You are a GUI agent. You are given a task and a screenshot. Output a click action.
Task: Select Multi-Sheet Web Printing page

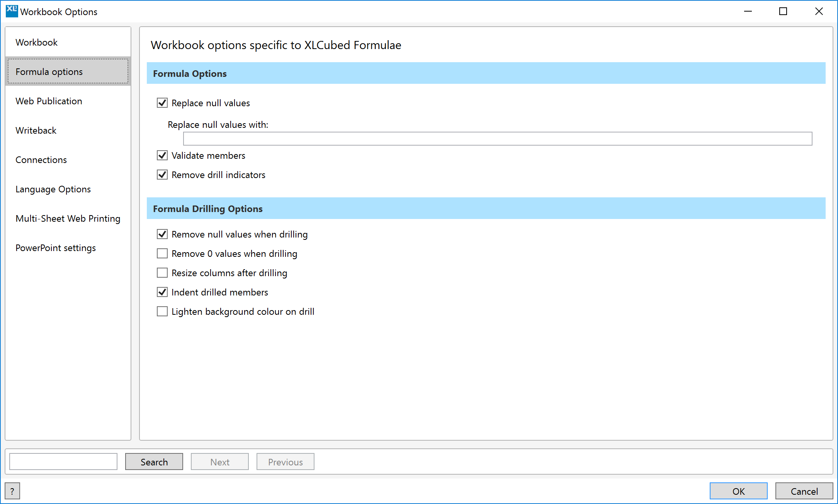(68, 219)
